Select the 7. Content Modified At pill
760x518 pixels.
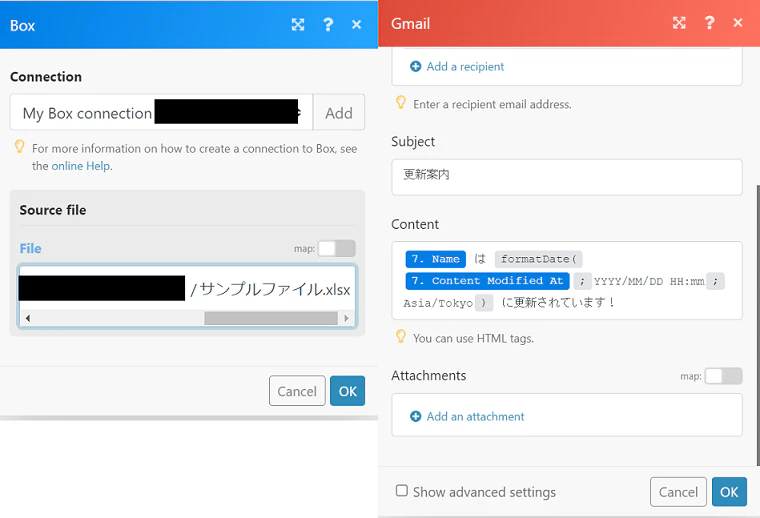pyautogui.click(x=487, y=281)
